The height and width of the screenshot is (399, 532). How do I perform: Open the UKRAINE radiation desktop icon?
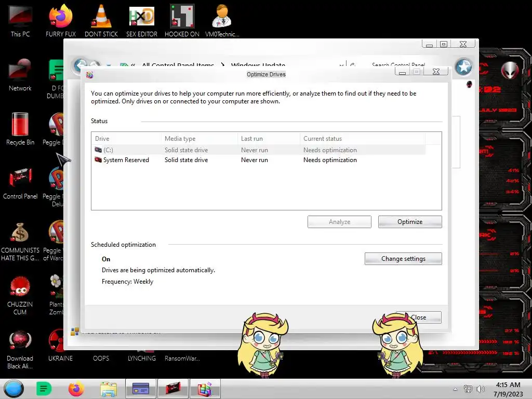click(x=60, y=345)
